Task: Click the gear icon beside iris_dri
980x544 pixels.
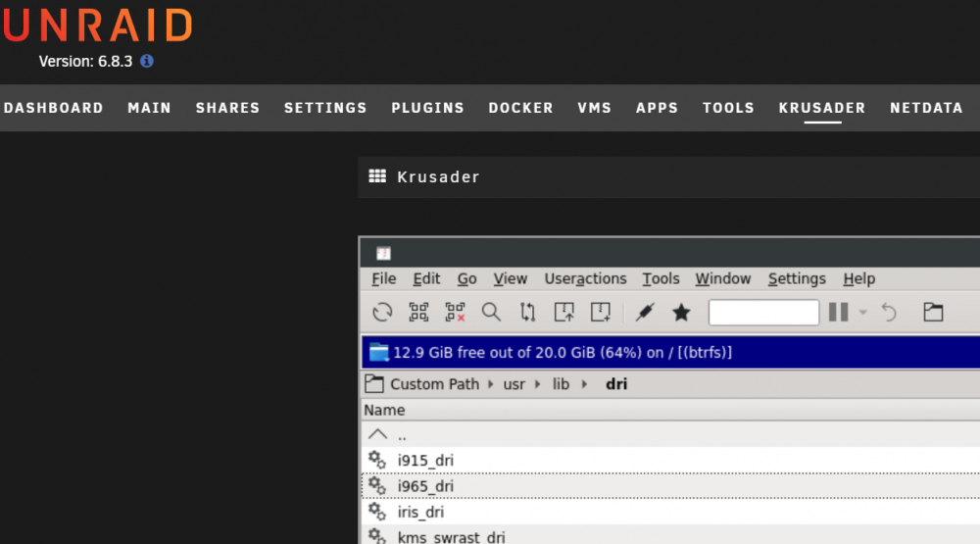Action: click(x=377, y=512)
